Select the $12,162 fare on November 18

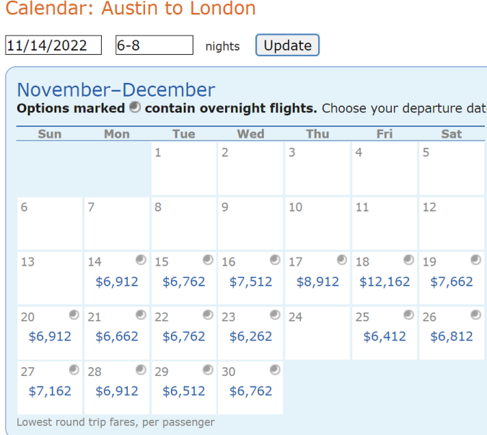point(384,282)
